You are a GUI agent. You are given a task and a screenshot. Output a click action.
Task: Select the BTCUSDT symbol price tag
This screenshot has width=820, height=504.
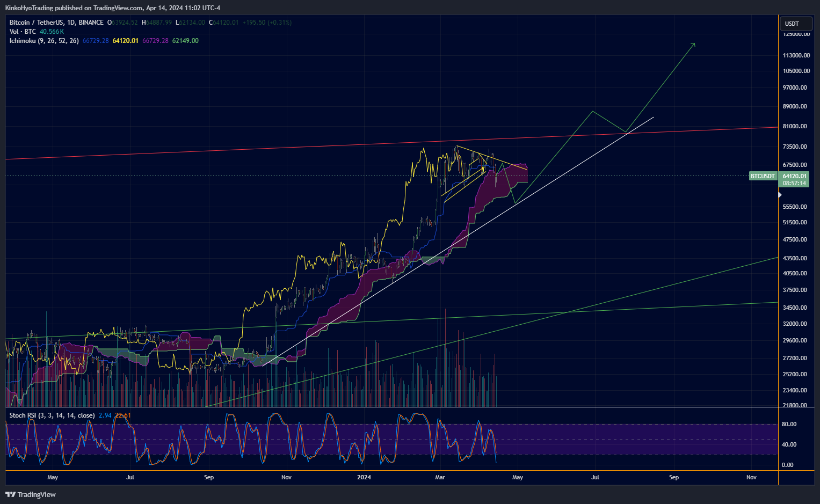tap(763, 176)
